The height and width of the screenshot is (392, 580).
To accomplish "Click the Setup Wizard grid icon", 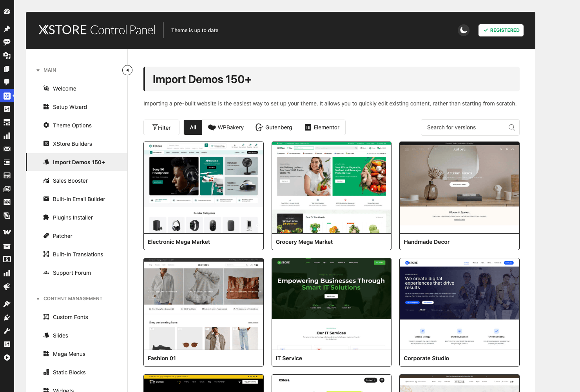I will click(46, 107).
